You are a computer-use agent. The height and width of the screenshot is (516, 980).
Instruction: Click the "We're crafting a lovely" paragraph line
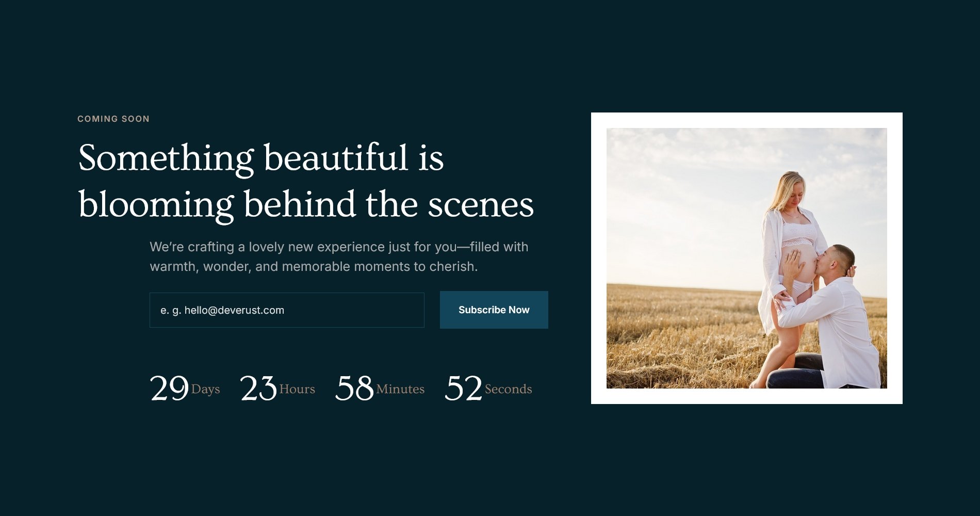(339, 247)
